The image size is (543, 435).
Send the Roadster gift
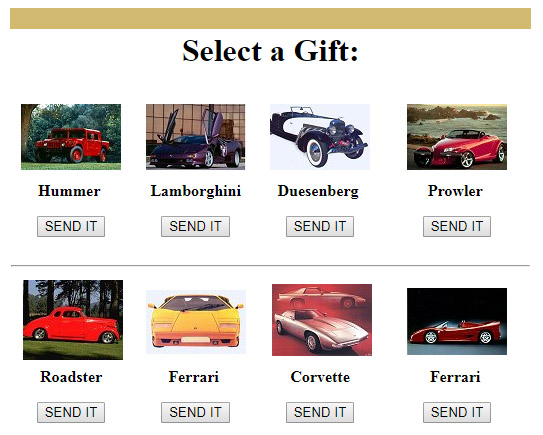(x=71, y=412)
